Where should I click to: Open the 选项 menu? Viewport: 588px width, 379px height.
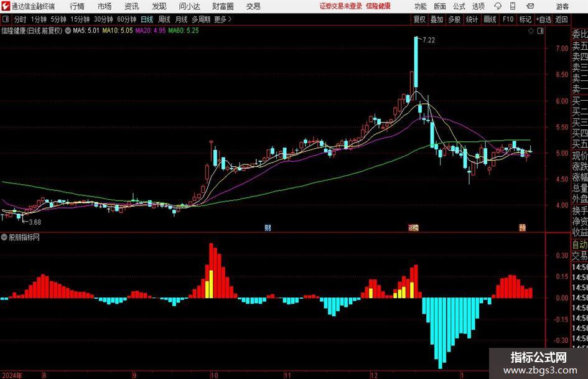click(478, 6)
